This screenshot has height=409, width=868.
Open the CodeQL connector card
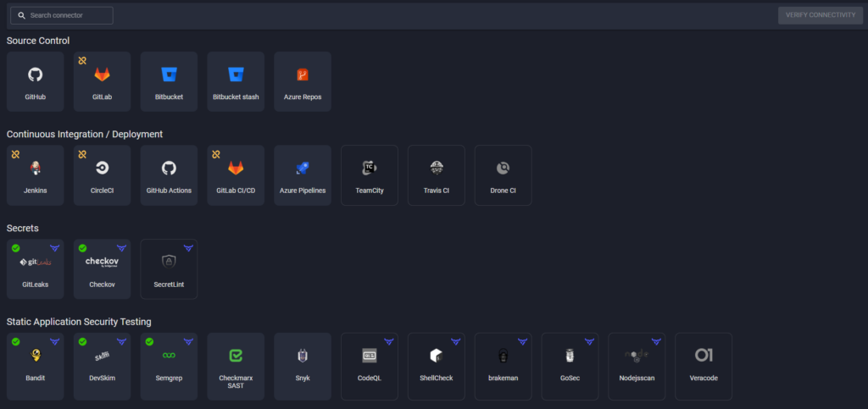tap(370, 367)
